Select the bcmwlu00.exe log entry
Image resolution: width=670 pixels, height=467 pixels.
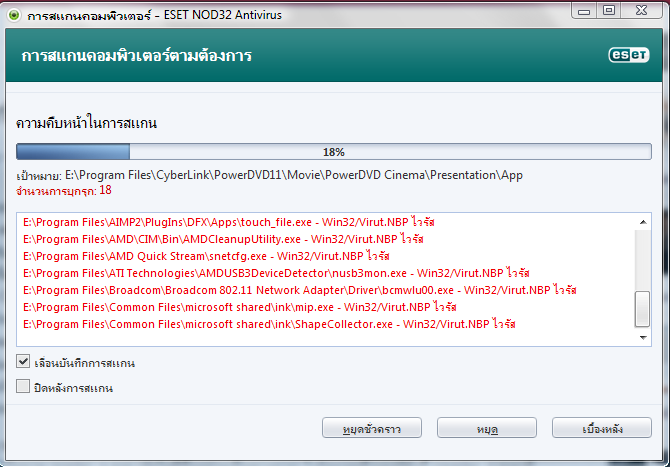(300, 290)
